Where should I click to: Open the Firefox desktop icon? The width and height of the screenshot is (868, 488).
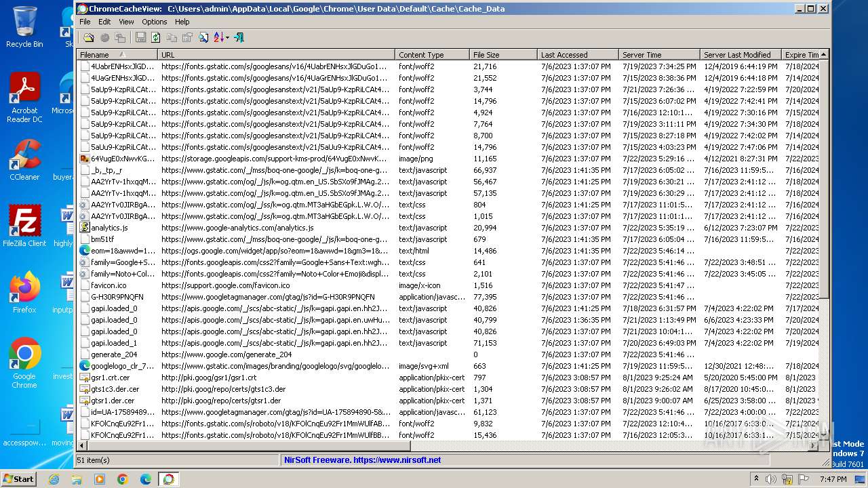coord(24,292)
